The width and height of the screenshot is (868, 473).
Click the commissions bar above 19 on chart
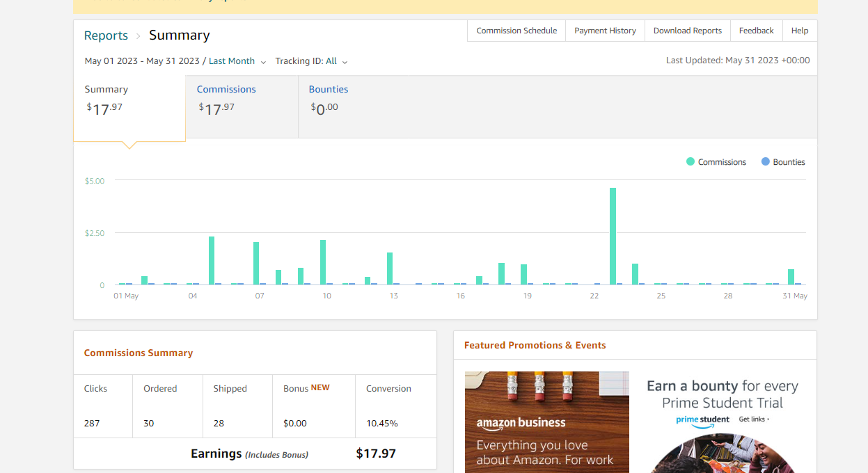pos(523,274)
